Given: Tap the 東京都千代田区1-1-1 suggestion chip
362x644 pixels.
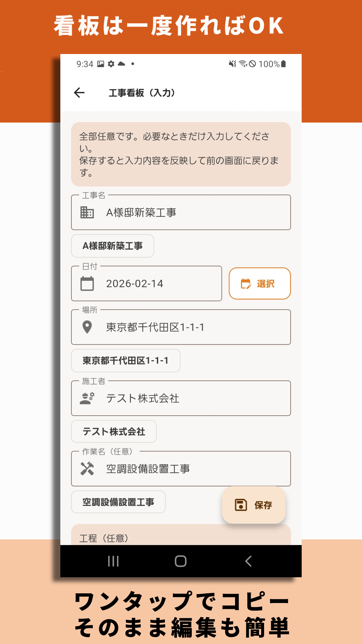Looking at the screenshot, I should 126,361.
